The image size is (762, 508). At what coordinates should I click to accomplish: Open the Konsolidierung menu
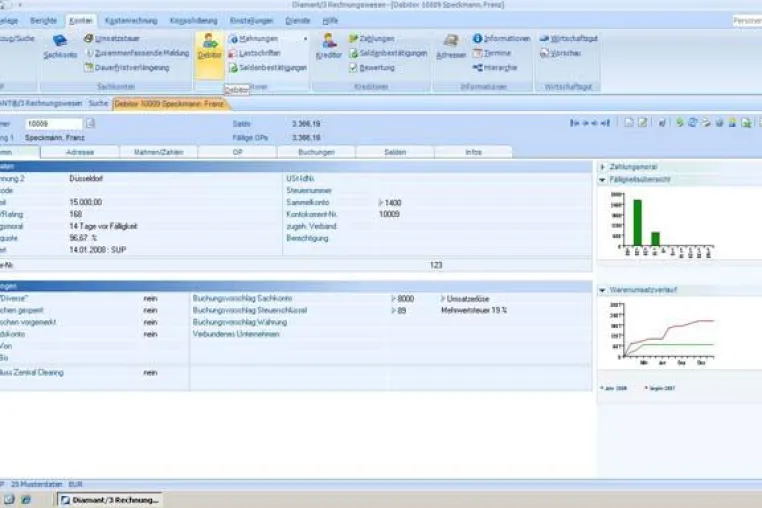tap(193, 21)
